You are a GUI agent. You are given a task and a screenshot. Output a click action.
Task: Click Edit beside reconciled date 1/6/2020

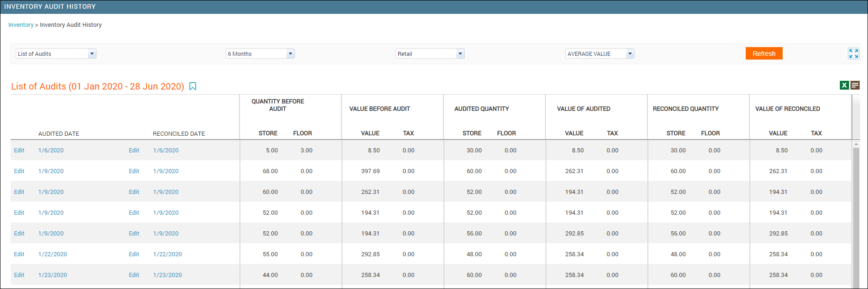pos(134,150)
